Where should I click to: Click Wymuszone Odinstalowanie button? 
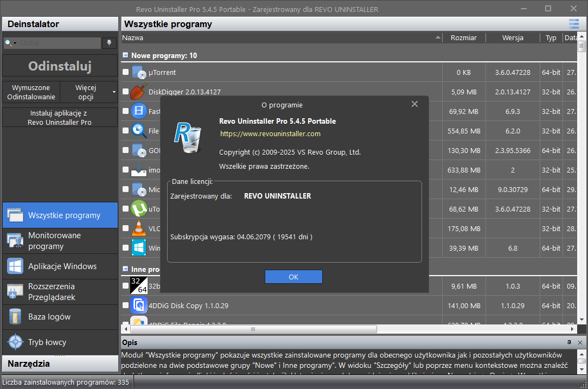31,92
